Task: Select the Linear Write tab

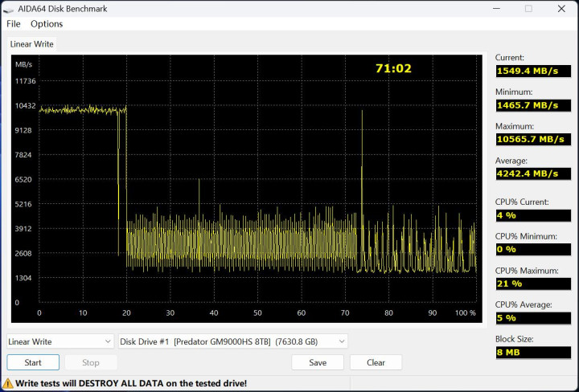Action: point(32,44)
